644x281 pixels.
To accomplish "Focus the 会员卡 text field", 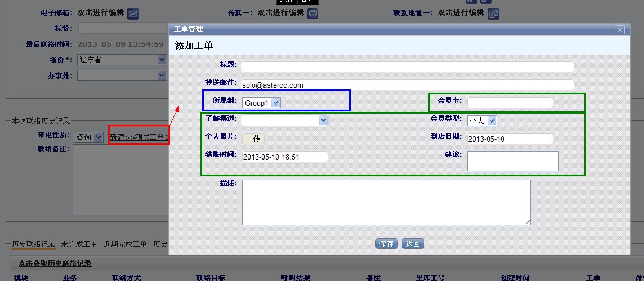I will (x=510, y=103).
